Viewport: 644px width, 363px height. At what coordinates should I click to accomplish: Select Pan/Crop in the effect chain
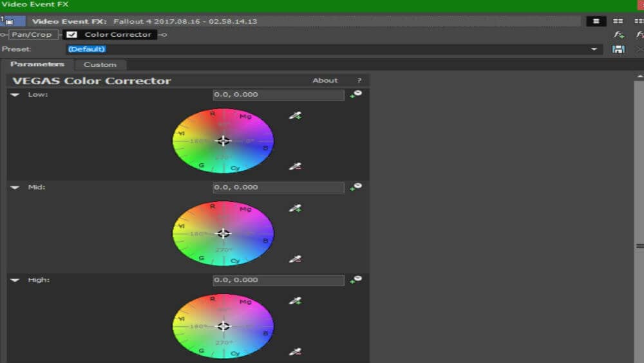[x=32, y=35]
